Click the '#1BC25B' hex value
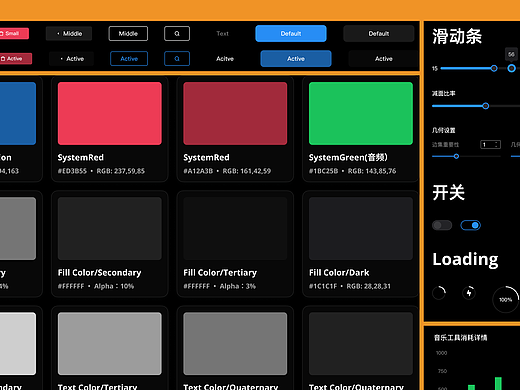This screenshot has height=390, width=520. pos(323,171)
